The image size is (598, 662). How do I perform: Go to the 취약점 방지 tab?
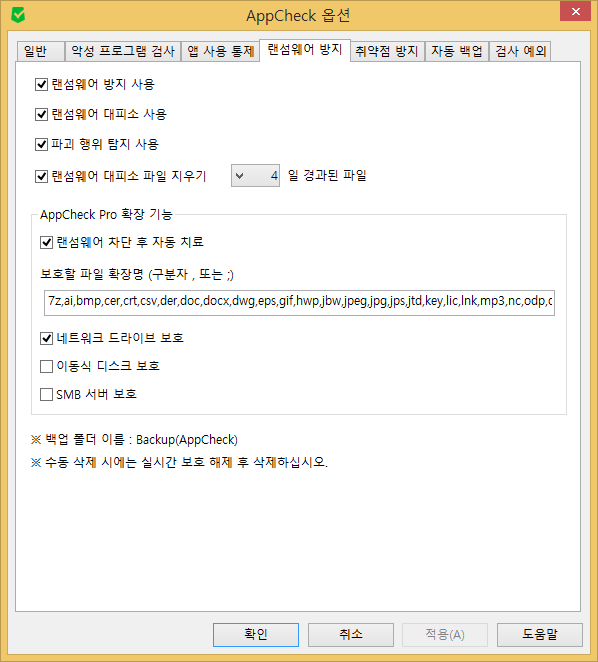tap(387, 52)
